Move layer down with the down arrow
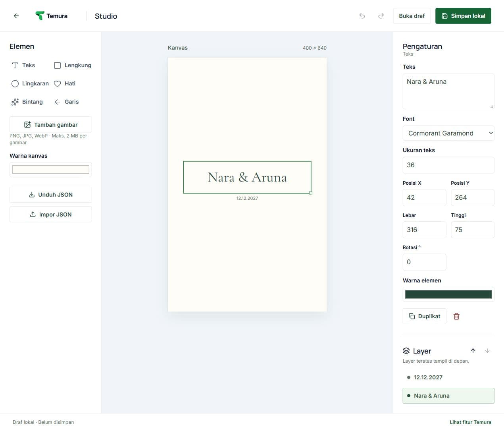 (487, 351)
